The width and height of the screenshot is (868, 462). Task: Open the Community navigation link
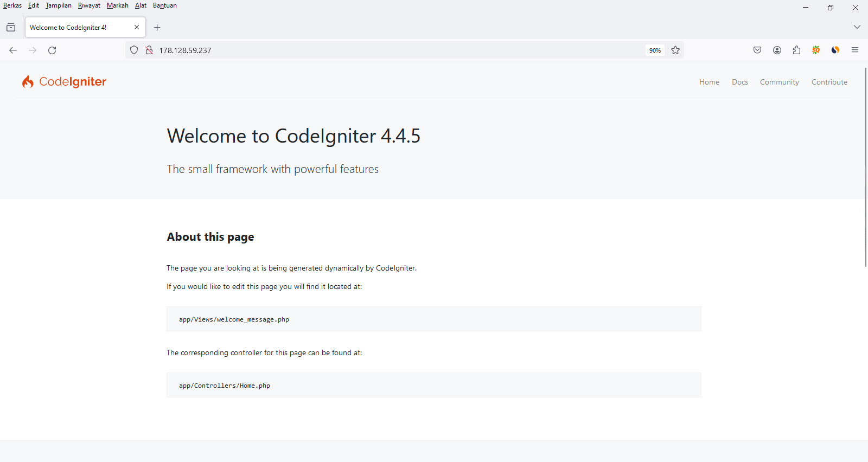click(x=780, y=82)
